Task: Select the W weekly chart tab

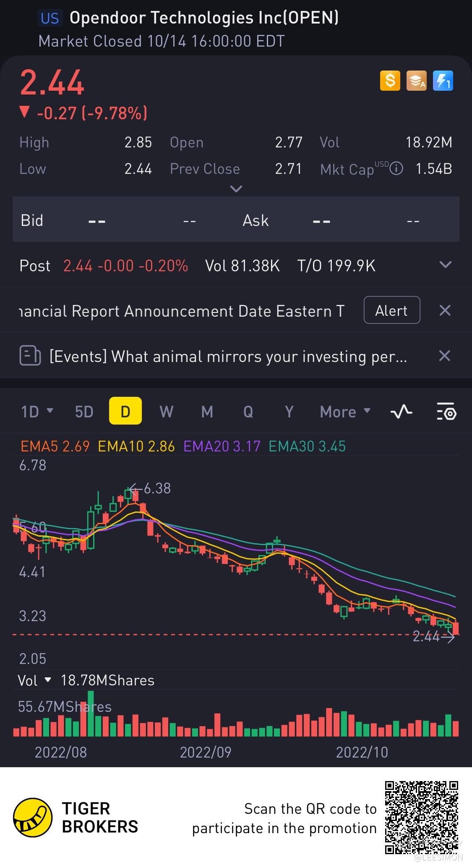Action: [x=166, y=412]
